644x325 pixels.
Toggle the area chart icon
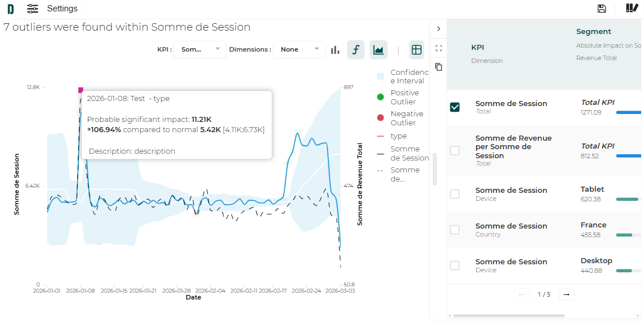378,50
